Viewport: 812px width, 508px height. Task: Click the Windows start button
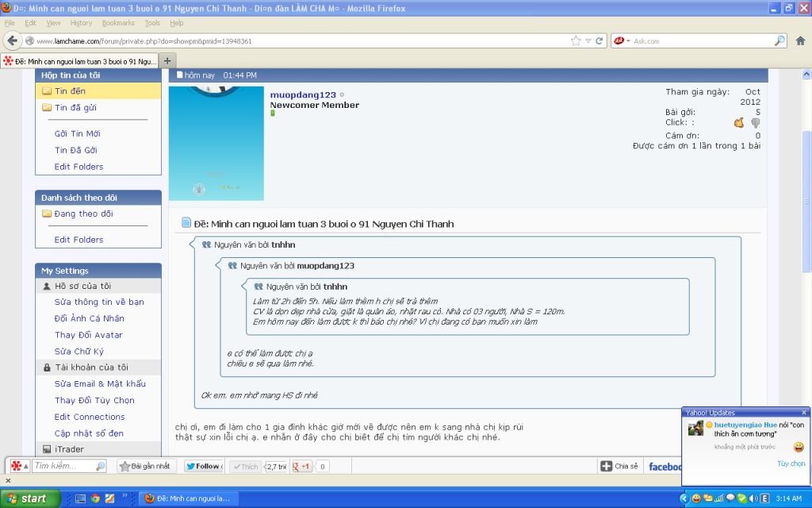pos(26,498)
